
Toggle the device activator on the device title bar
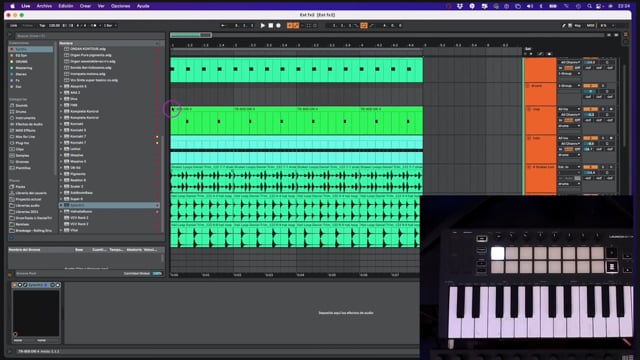pyautogui.click(x=15, y=285)
